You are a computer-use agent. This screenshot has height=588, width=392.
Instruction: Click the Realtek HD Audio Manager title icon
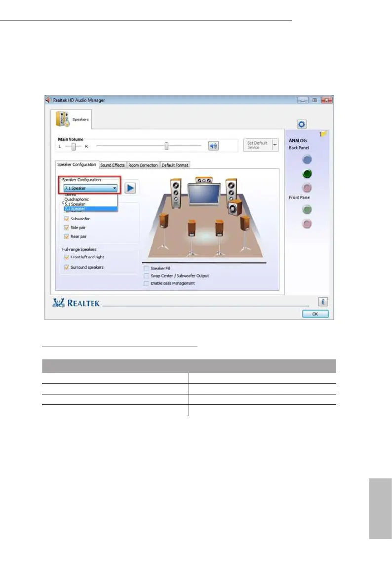pos(48,100)
